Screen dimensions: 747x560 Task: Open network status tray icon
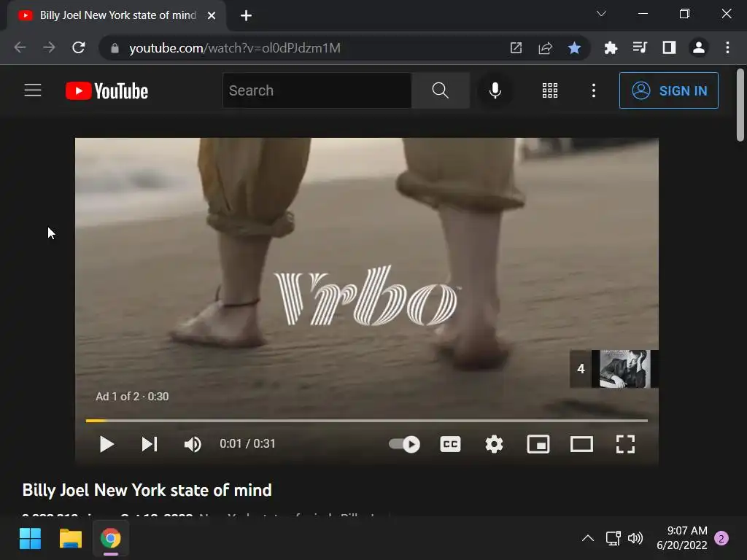click(613, 538)
